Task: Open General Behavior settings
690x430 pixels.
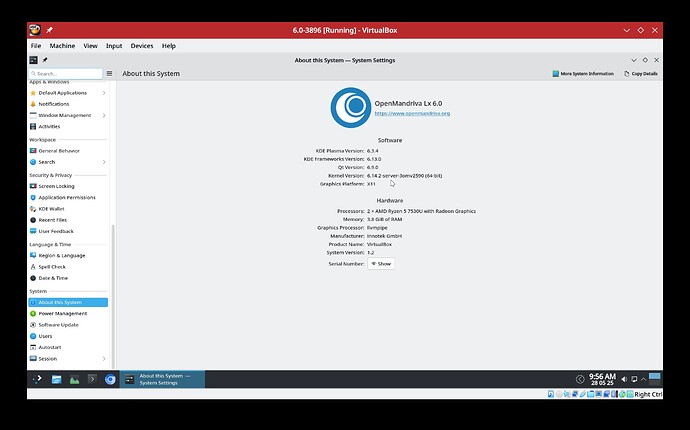Action: coord(68,151)
